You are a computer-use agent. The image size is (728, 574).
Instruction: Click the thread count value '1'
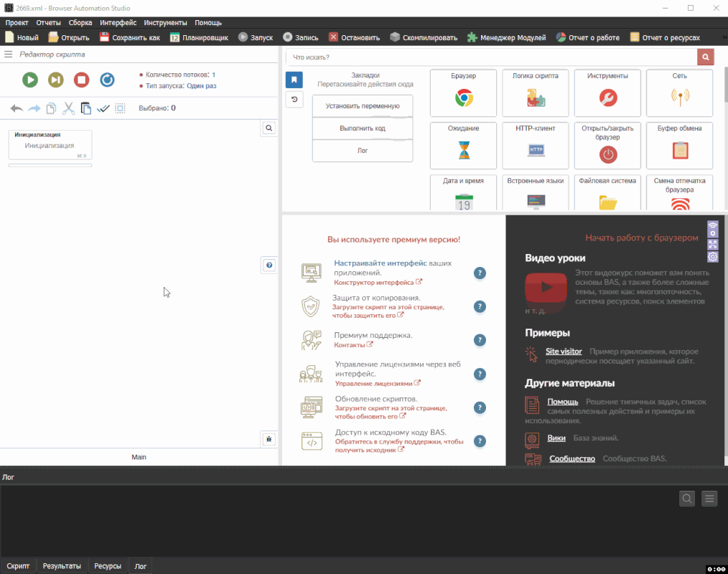213,75
